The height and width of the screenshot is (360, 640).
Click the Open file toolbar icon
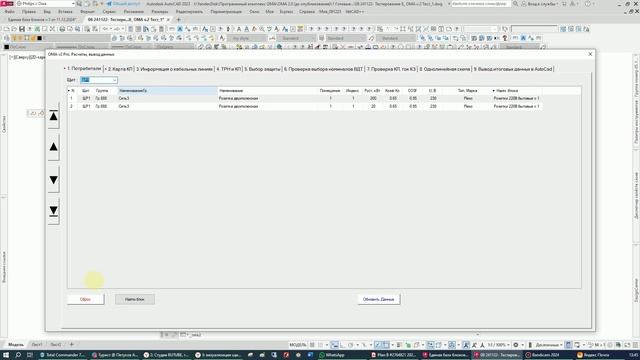[x=14, y=29]
